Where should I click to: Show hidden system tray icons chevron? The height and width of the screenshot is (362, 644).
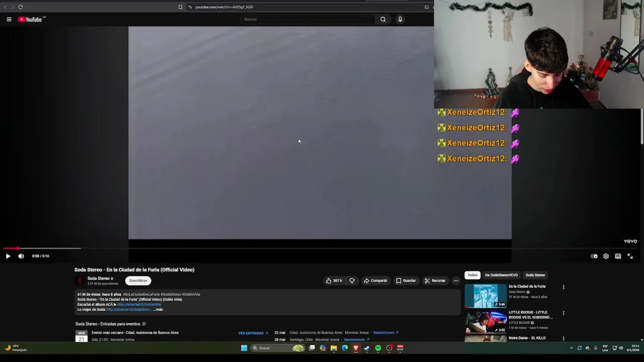point(571,348)
